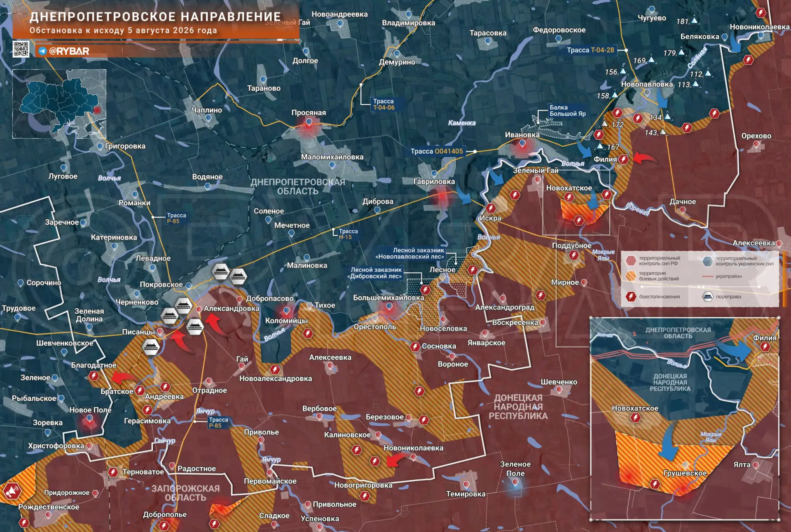791x532 pixels.
Task: Click the settlement dot at Чаплино
Action: (208, 118)
